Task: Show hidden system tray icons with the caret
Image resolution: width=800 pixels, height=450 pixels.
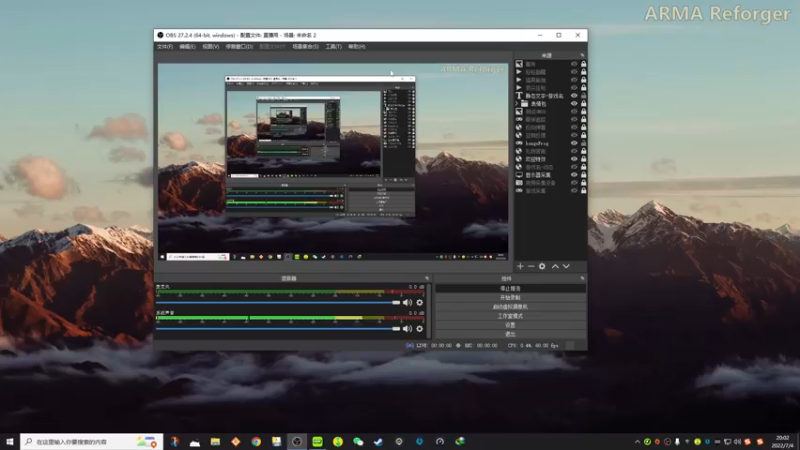Action: click(x=637, y=441)
